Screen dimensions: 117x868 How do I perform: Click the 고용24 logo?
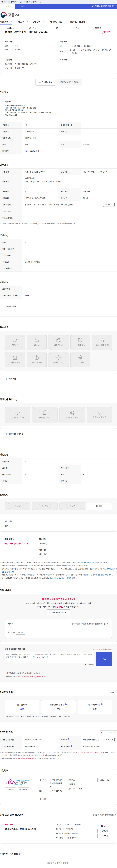coord(10,15)
